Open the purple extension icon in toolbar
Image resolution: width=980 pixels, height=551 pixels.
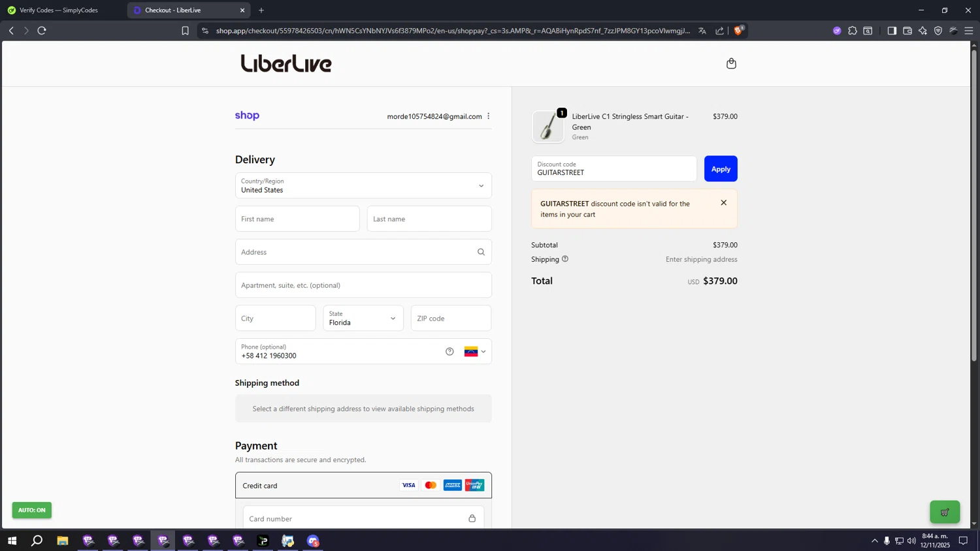[837, 31]
